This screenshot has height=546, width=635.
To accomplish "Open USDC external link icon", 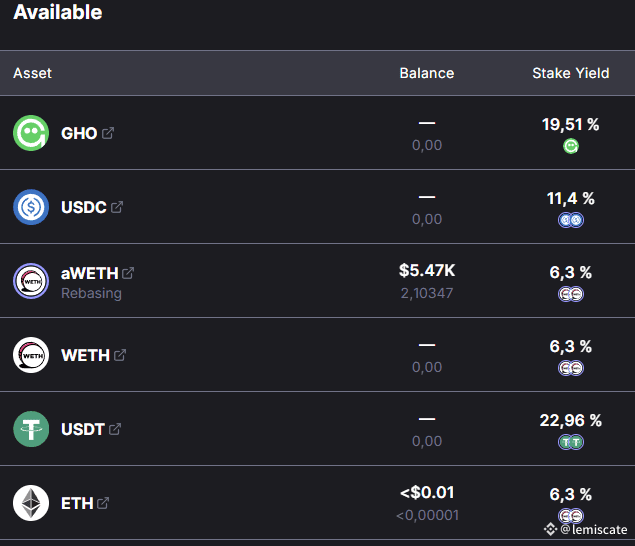I will 117,207.
